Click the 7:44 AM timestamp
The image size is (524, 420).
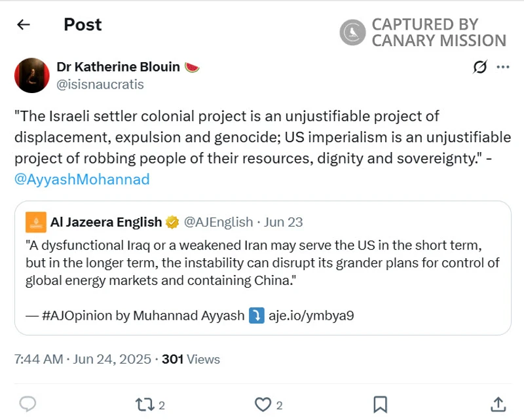(39, 359)
